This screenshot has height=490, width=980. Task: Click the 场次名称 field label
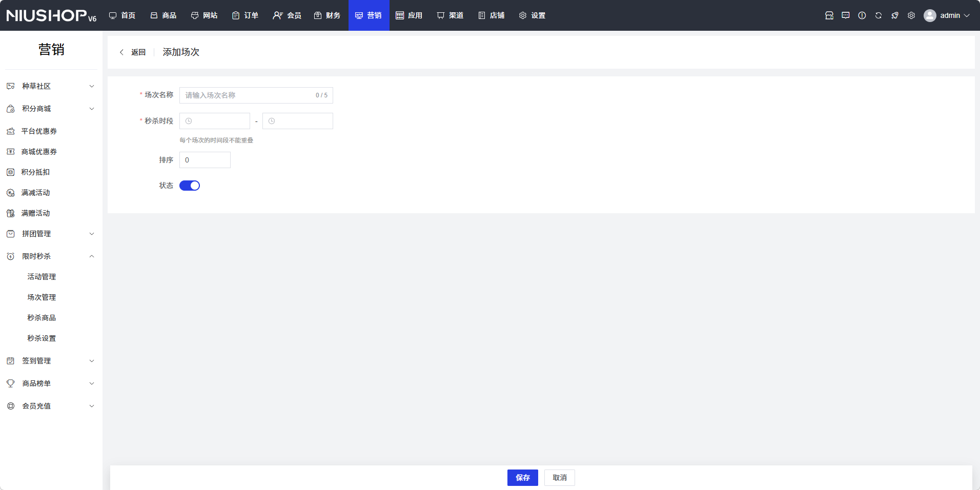click(159, 95)
